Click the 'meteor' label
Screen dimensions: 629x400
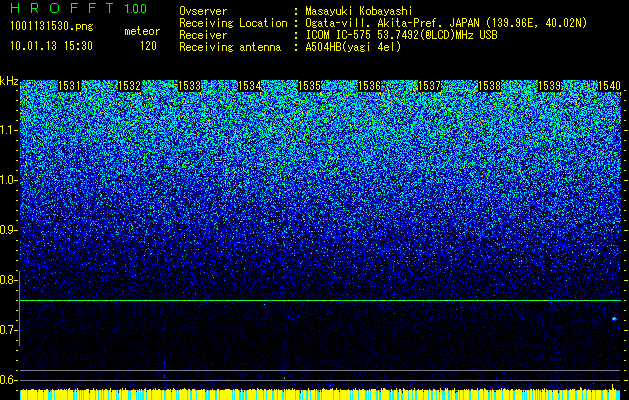click(142, 31)
